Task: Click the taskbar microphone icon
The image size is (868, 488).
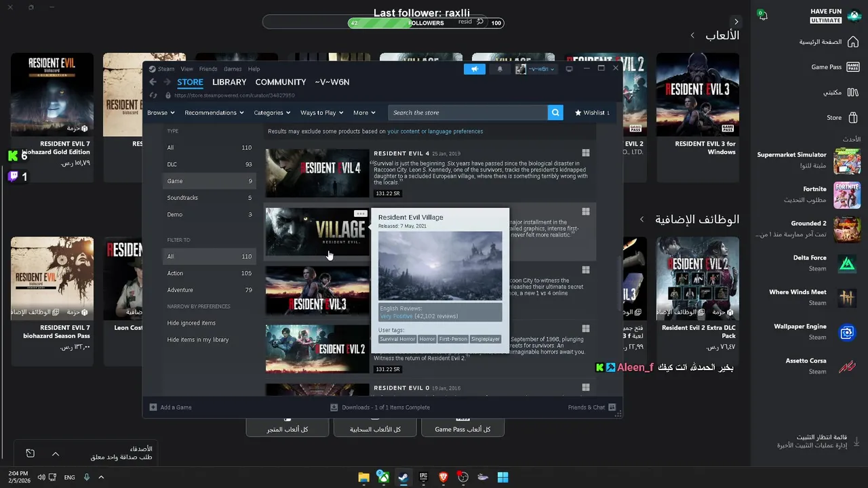Action: click(x=87, y=477)
